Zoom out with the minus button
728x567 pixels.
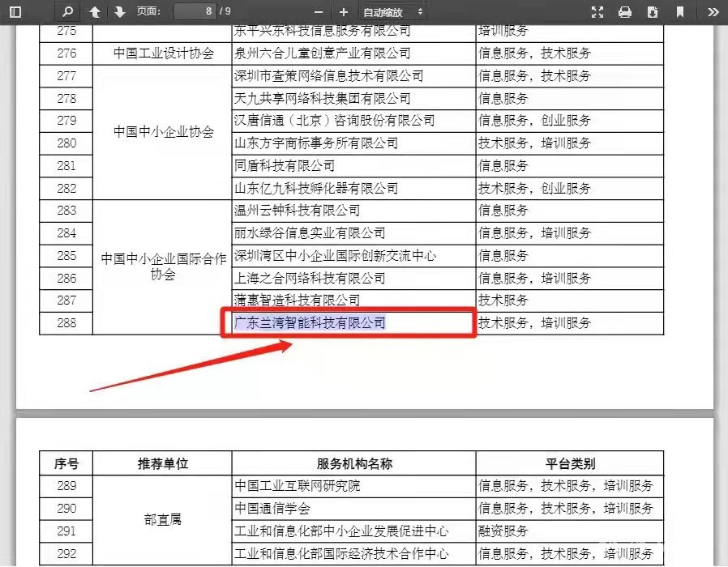[x=319, y=12]
